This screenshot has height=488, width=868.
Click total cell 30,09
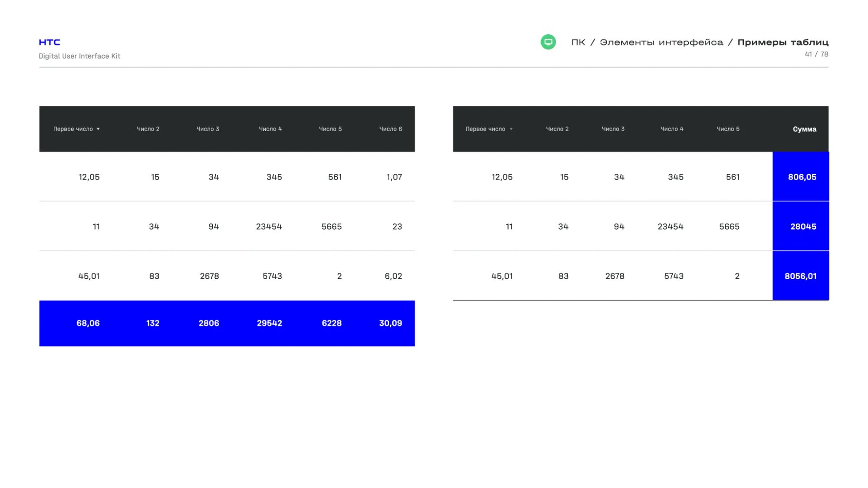(x=391, y=323)
